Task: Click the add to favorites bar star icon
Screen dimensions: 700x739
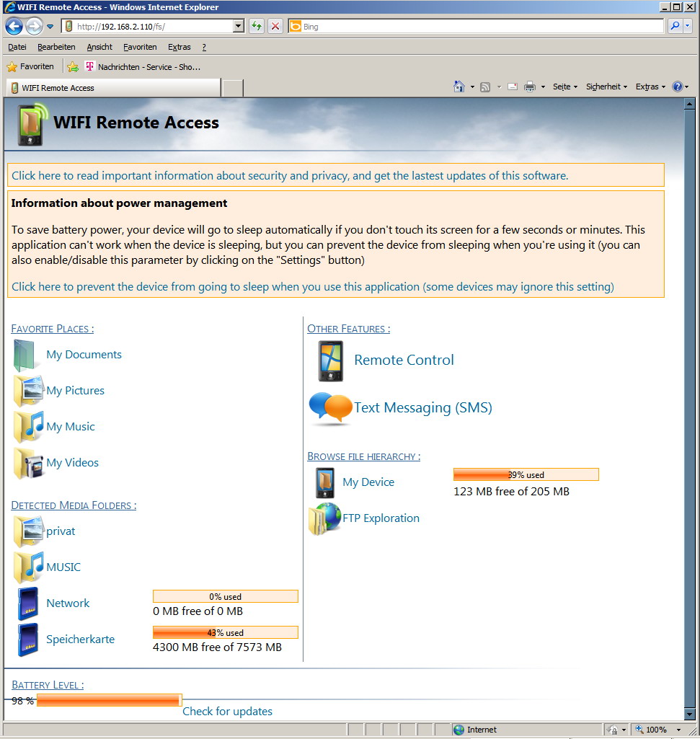Action: pos(73,67)
